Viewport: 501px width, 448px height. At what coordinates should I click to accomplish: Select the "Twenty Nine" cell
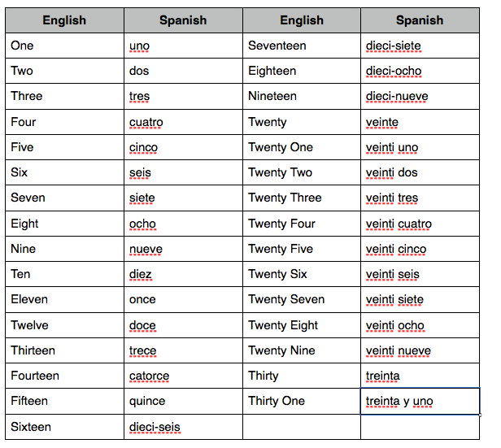click(282, 350)
